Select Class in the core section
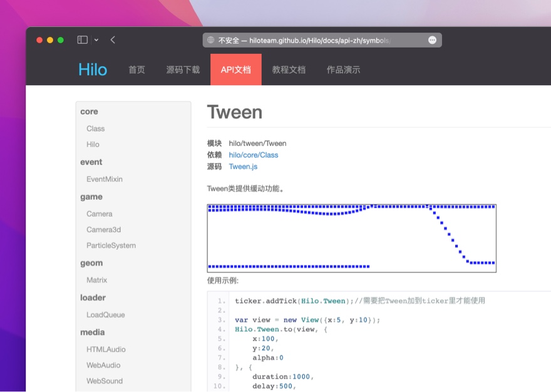Screen dimensions: 551x392 (x=95, y=128)
